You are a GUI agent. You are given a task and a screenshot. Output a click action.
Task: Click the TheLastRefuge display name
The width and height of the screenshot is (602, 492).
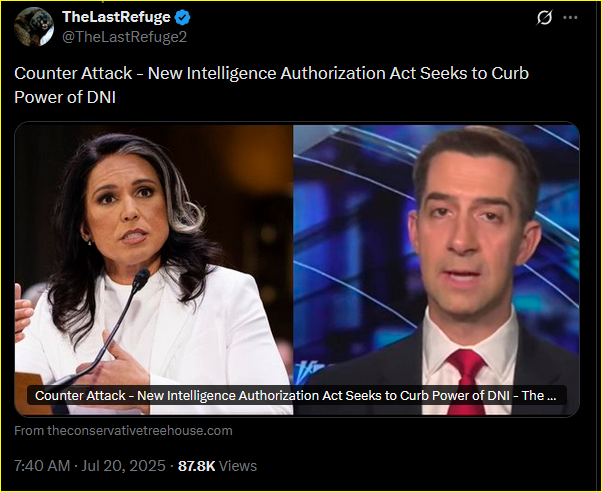[x=116, y=17]
